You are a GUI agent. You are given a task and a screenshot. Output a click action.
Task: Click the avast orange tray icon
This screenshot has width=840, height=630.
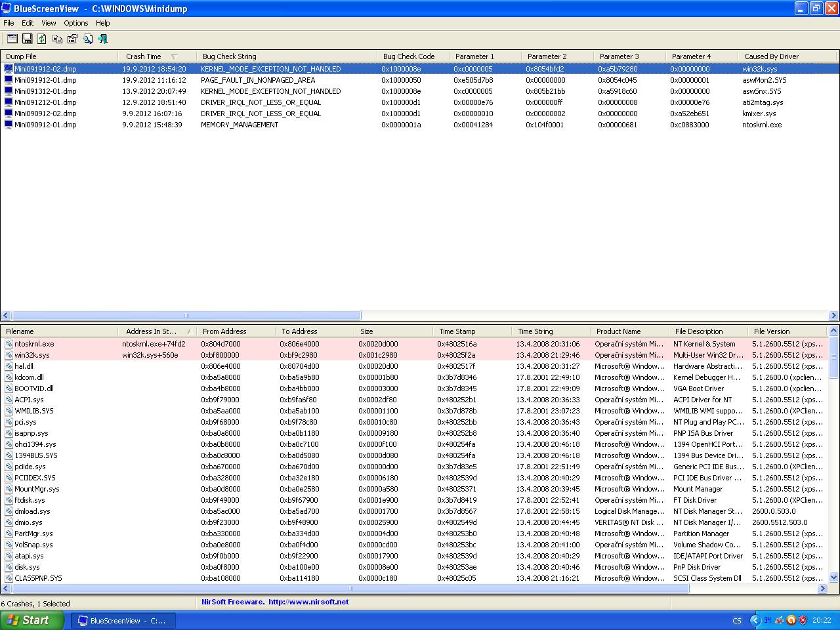click(791, 620)
